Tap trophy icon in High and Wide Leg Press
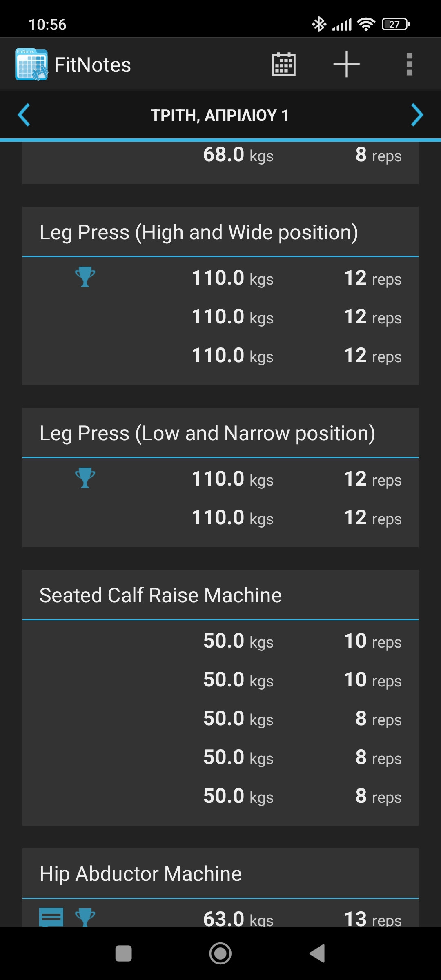Image resolution: width=441 pixels, height=980 pixels. [x=85, y=277]
